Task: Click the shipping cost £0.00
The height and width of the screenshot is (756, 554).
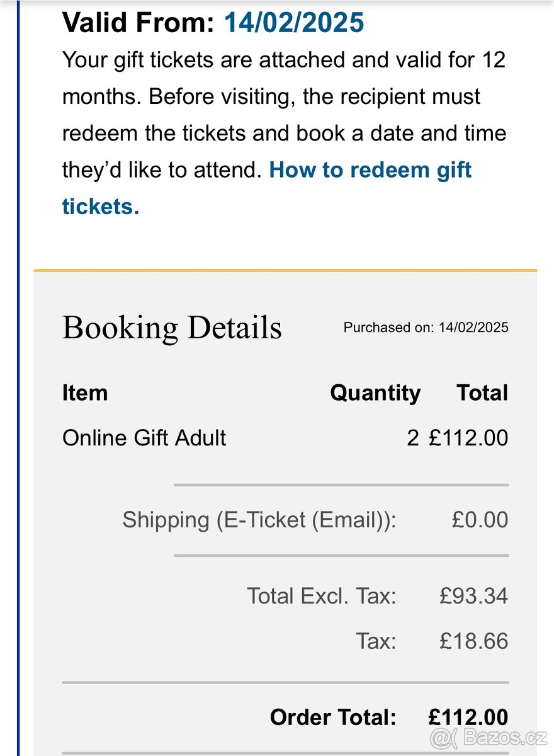Action: click(x=480, y=520)
